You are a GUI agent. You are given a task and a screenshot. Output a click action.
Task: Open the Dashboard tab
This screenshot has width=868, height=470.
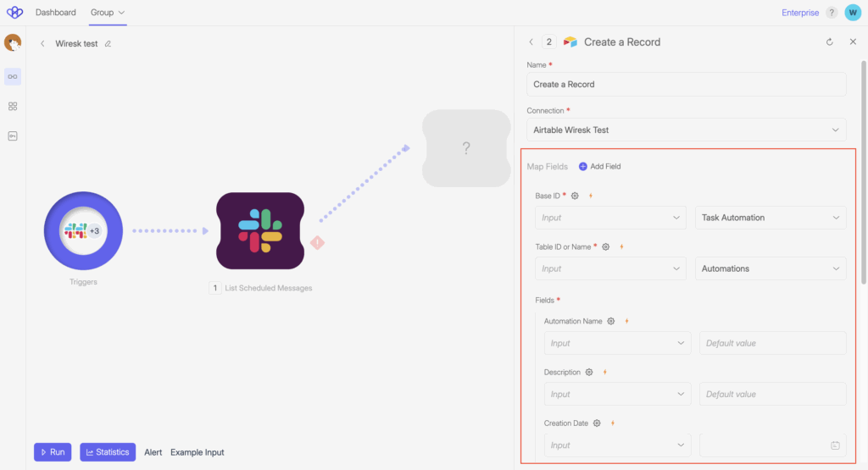point(56,13)
